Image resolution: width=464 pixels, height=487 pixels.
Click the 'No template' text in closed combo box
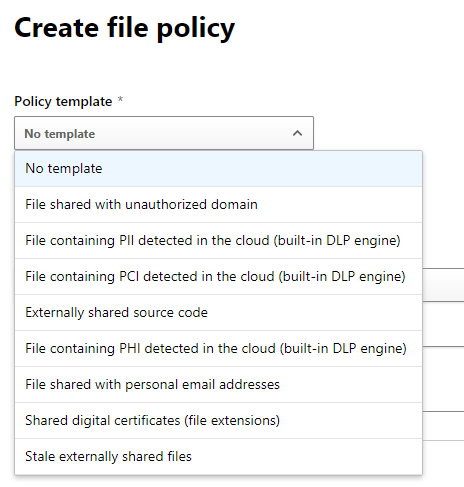tap(60, 134)
